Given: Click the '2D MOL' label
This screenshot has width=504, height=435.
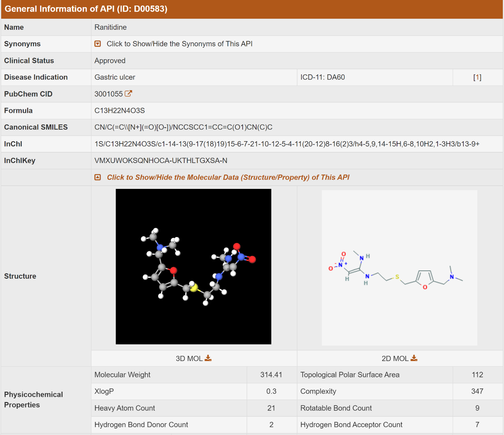Looking at the screenshot, I should [395, 359].
